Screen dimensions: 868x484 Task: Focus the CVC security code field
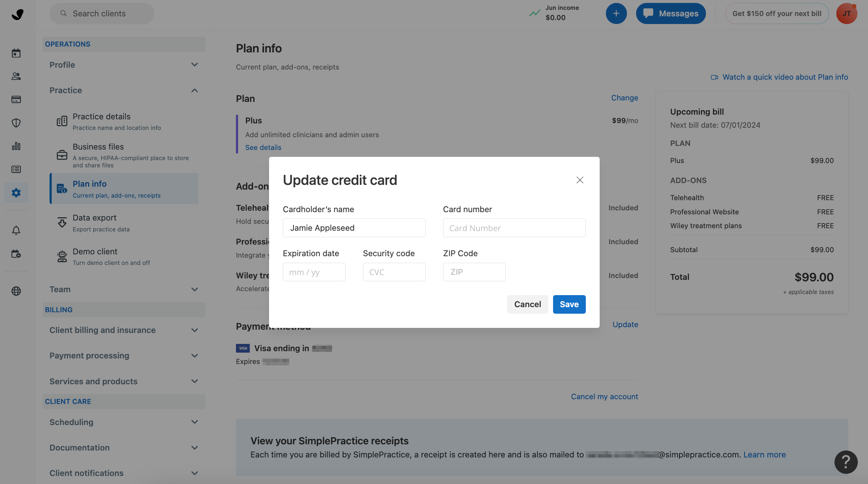click(x=394, y=272)
